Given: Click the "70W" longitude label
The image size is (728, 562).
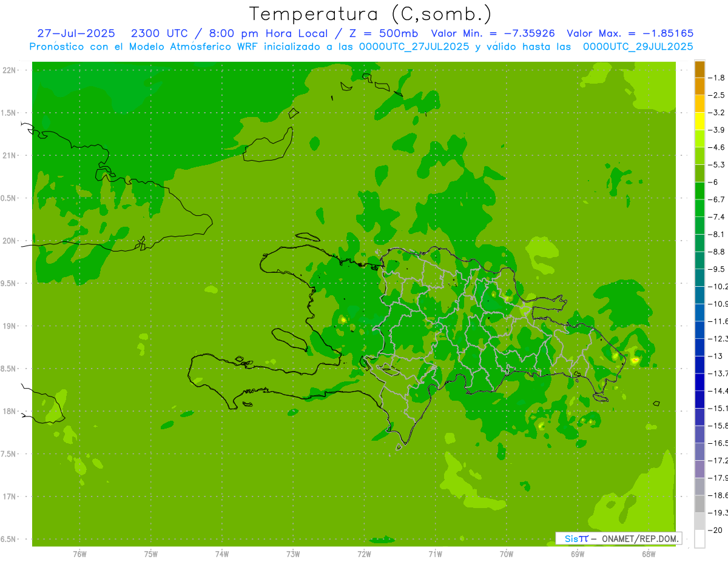Looking at the screenshot, I should (506, 553).
